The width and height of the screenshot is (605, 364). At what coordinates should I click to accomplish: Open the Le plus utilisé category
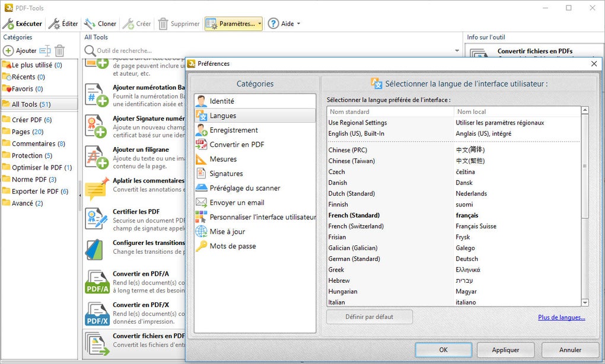(x=39, y=65)
